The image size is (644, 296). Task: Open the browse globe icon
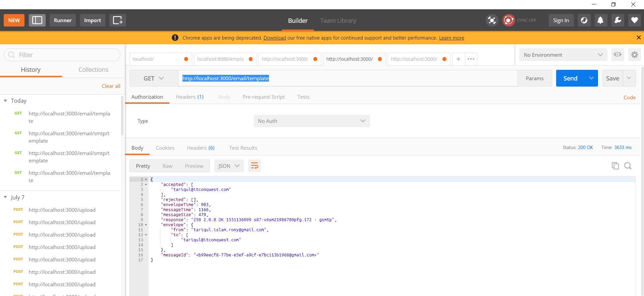(584, 20)
